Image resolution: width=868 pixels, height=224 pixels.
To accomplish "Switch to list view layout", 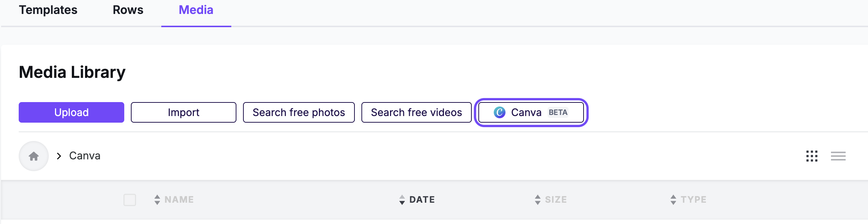I will coord(838,156).
